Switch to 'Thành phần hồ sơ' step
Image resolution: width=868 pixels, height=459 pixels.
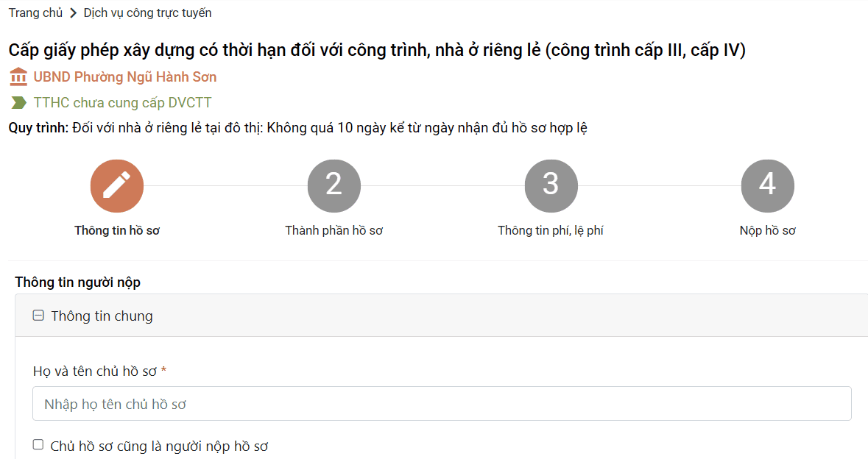coord(334,230)
